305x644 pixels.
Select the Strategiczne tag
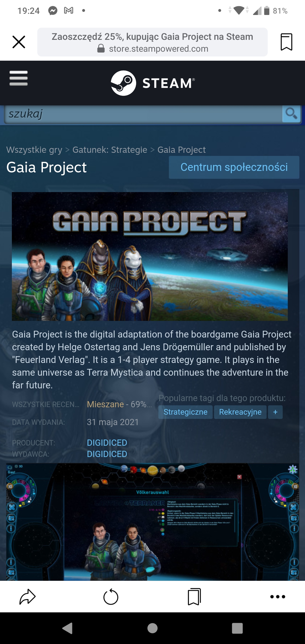pos(186,412)
